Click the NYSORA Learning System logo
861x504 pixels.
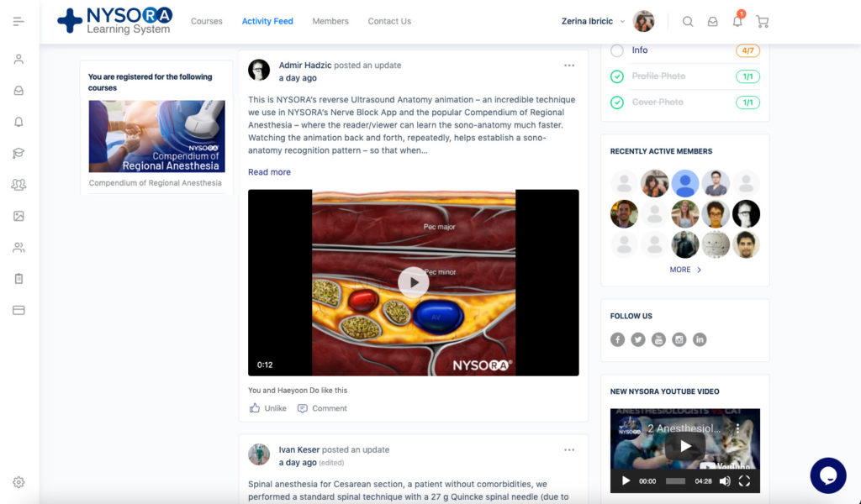pos(114,21)
